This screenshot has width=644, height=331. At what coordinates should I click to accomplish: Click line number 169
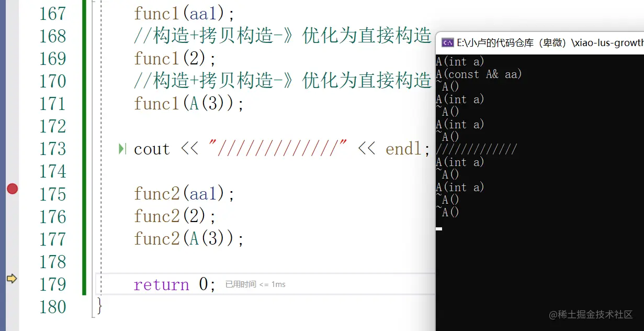point(53,59)
